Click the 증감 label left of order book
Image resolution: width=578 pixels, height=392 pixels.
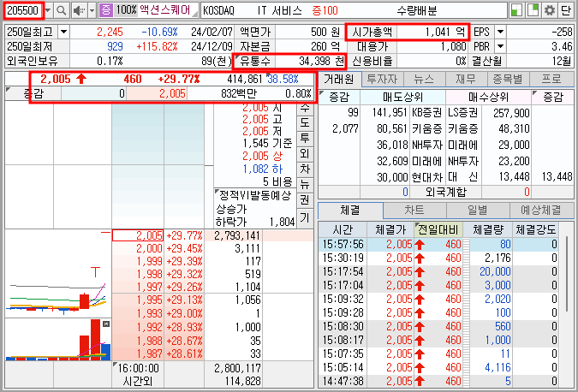[x=33, y=93]
